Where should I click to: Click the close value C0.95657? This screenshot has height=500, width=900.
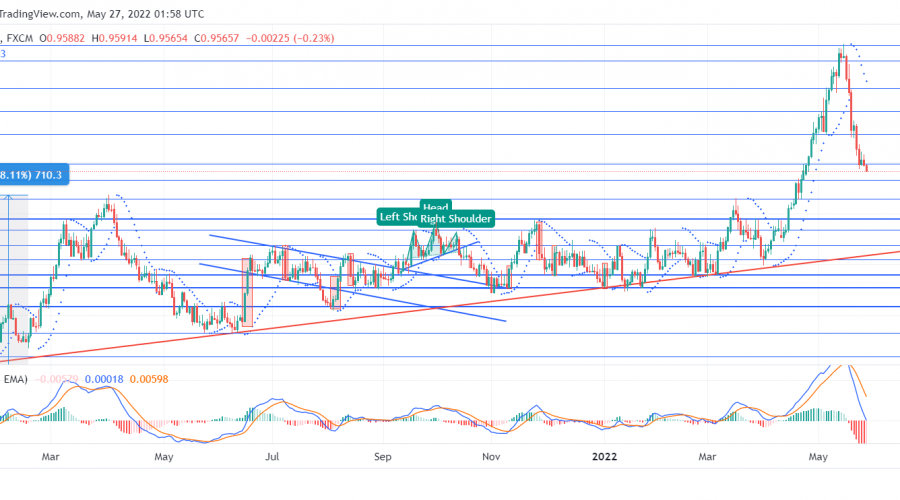[216, 38]
